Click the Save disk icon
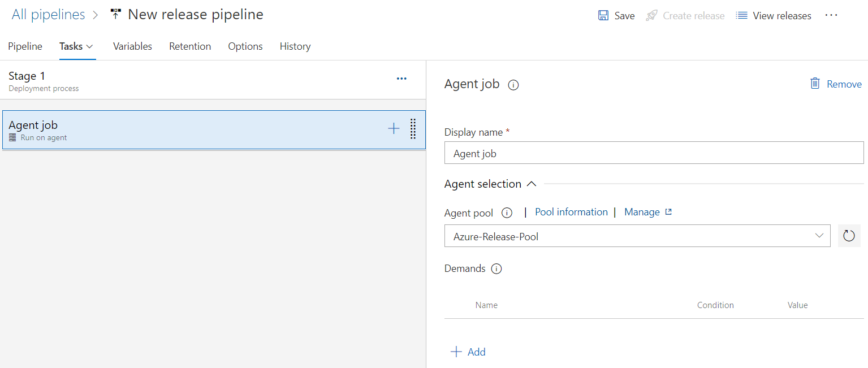This screenshot has width=868, height=368. coord(603,16)
